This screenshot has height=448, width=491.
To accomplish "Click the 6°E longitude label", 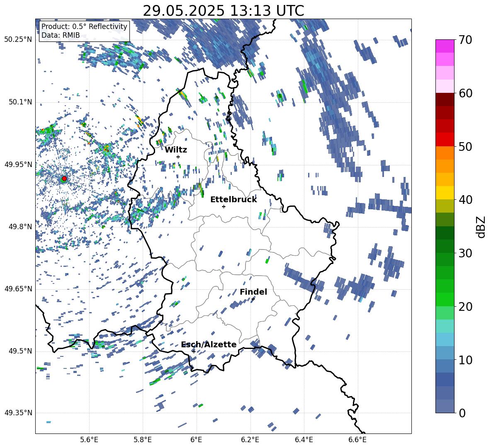I will coord(196,440).
